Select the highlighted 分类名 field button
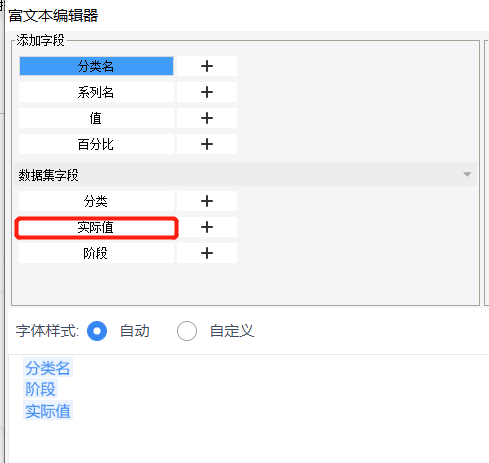 (x=96, y=66)
